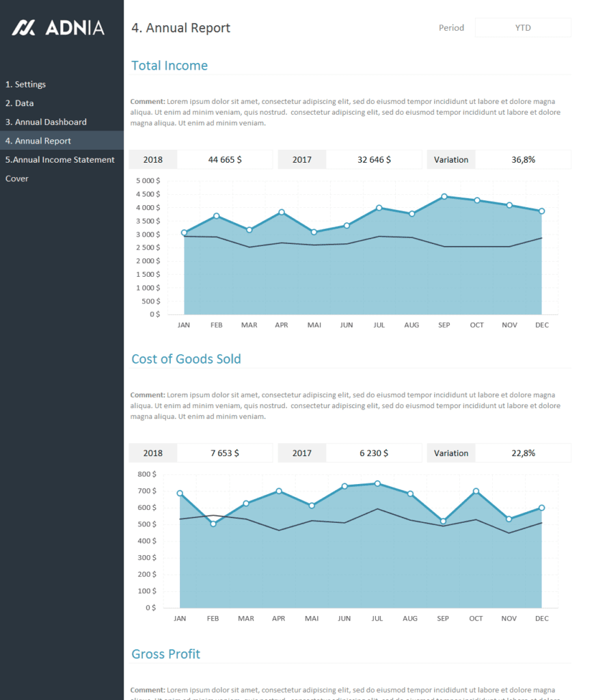The height and width of the screenshot is (700, 594).
Task: Open the 1. Settings sheet
Action: (x=26, y=84)
